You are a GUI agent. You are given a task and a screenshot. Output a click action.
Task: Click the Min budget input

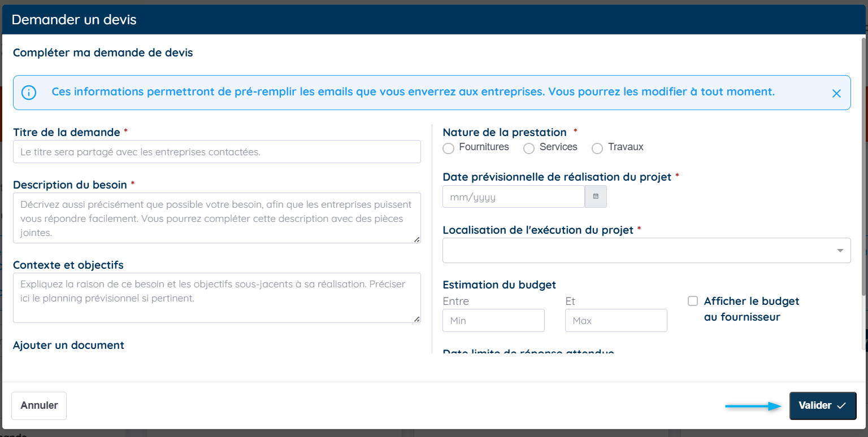pyautogui.click(x=493, y=320)
